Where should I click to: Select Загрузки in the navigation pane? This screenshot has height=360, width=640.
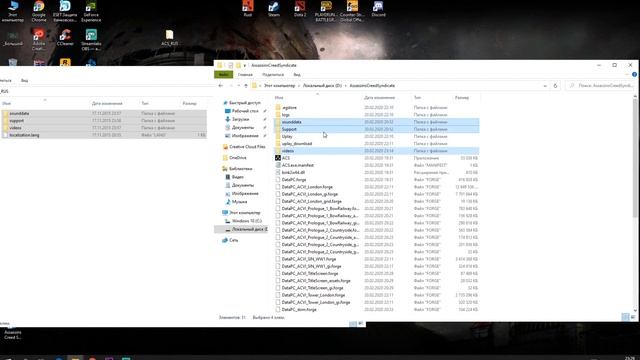tap(240, 119)
